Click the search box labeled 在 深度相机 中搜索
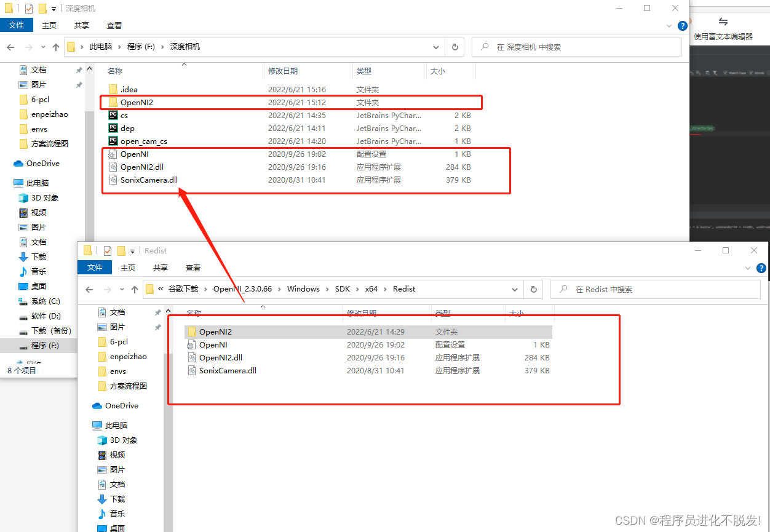Viewport: 770px width, 532px height. 576,47
